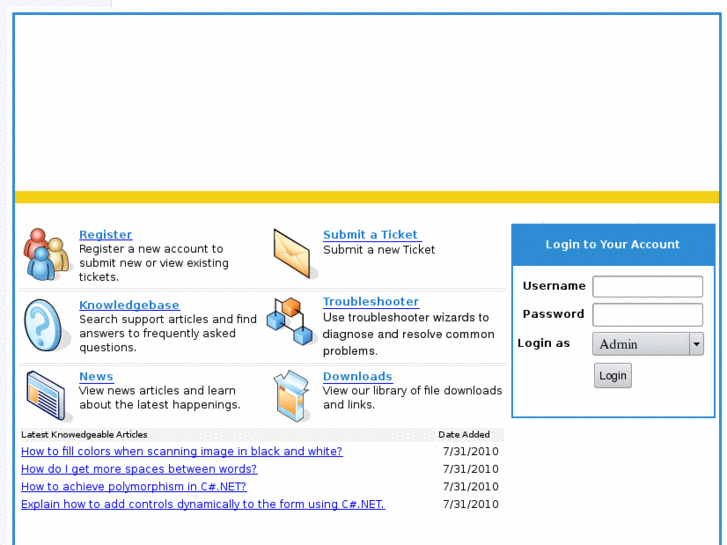Open article on polymorphism in C#.NET
The image size is (727, 545).
pyautogui.click(x=134, y=487)
